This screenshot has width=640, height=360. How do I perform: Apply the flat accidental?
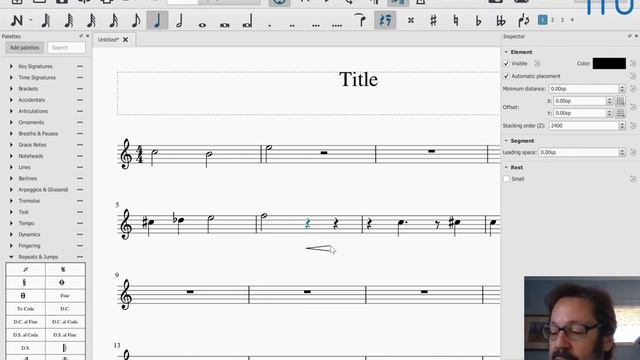click(x=478, y=20)
